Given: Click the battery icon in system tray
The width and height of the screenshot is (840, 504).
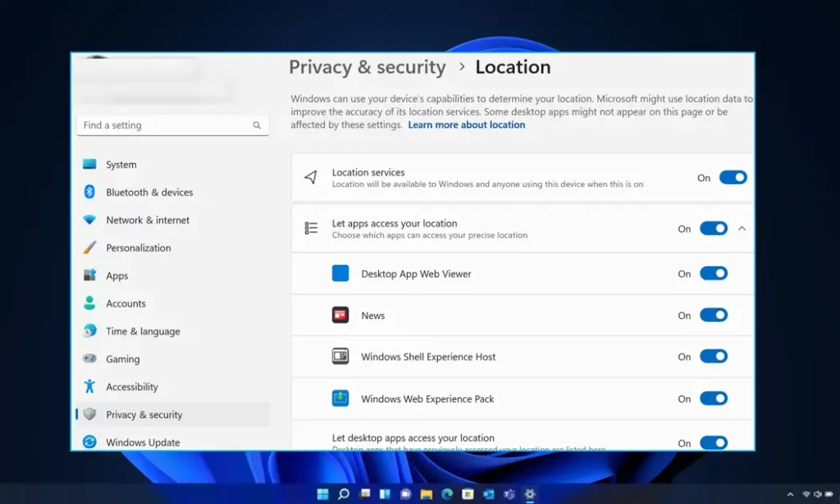Looking at the screenshot, I should tap(829, 494).
